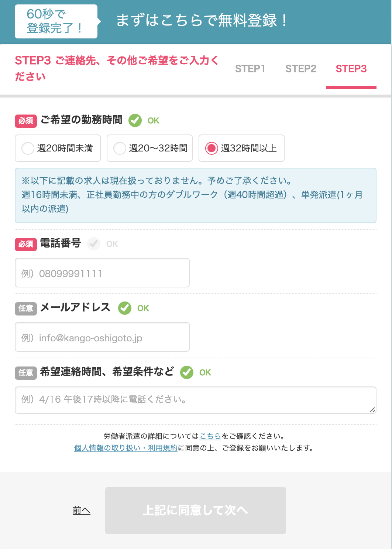
Task: Open こちら link for 労働者派遣 details
Action: click(210, 436)
